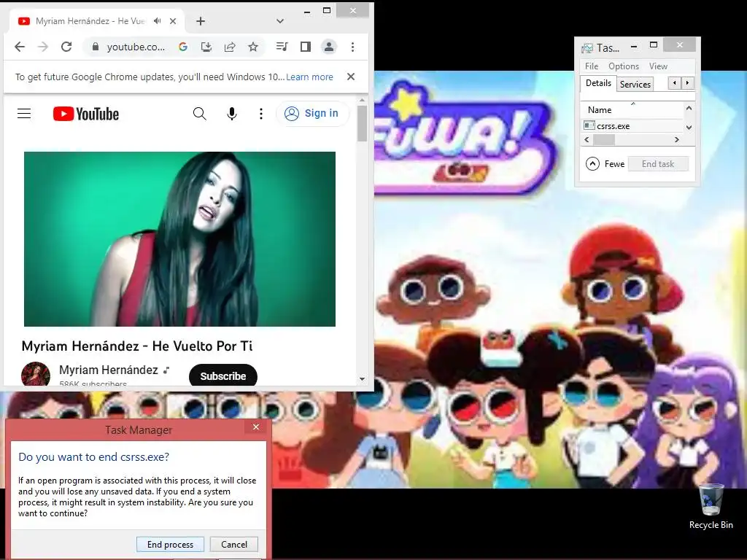Confirm with the End process button
Image resolution: width=747 pixels, height=560 pixels.
(x=170, y=544)
